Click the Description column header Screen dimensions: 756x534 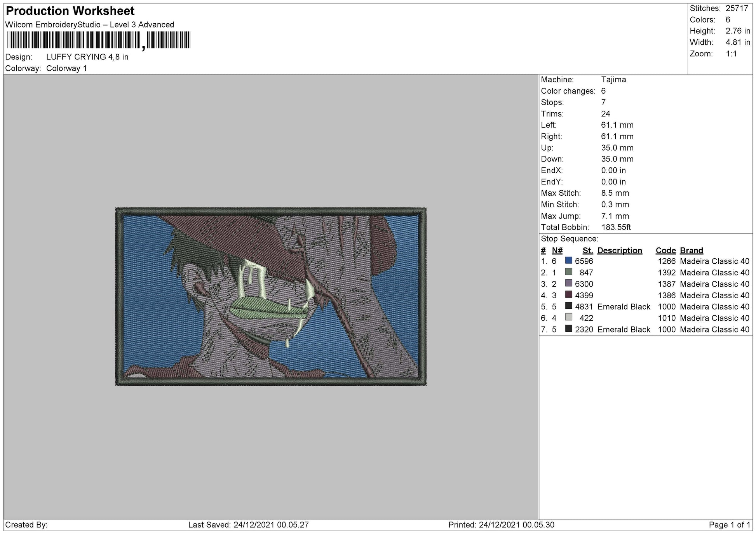click(620, 250)
